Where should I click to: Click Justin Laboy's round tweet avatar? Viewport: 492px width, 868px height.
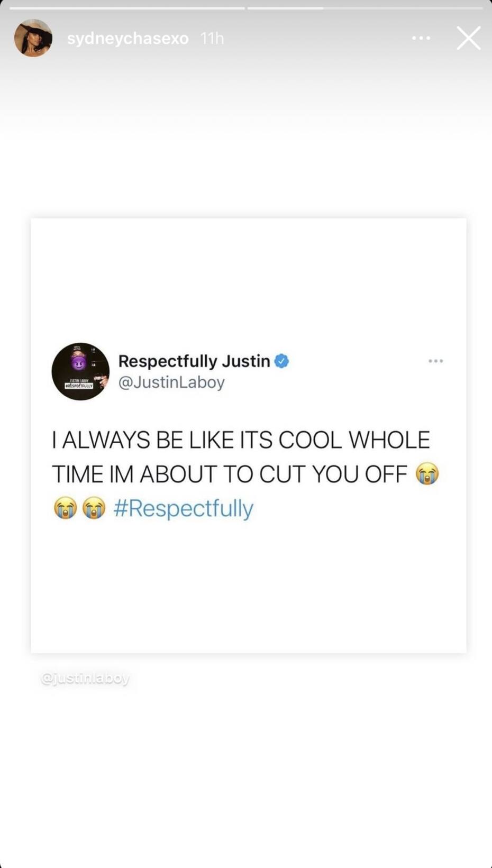[80, 371]
